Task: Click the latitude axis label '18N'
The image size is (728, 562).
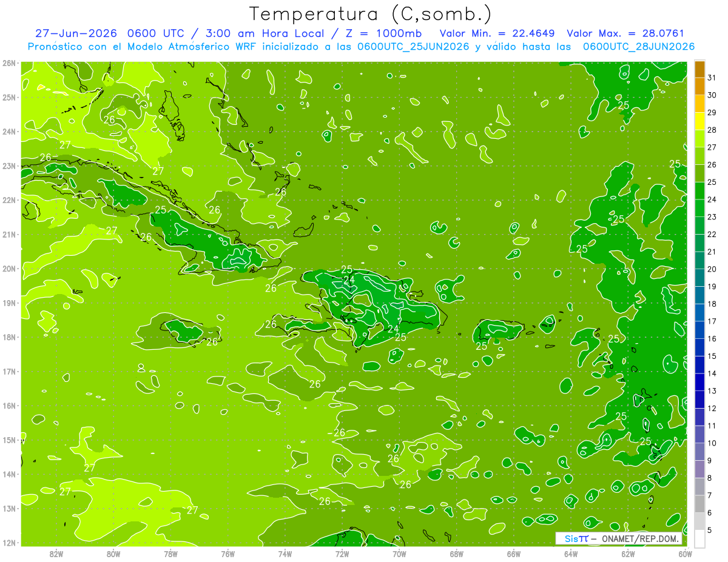Action: (9, 337)
